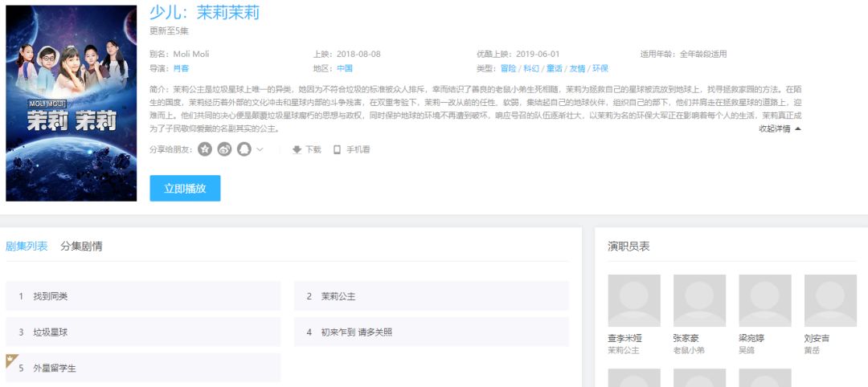This screenshot has width=868, height=387.
Task: Switch to the 分集剧情 tab
Action: 81,246
